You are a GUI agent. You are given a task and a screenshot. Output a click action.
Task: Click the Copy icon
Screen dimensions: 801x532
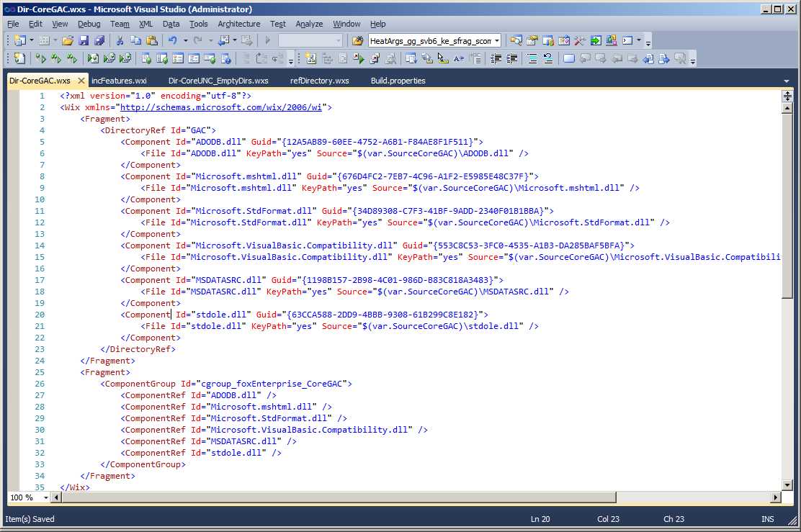pos(136,40)
